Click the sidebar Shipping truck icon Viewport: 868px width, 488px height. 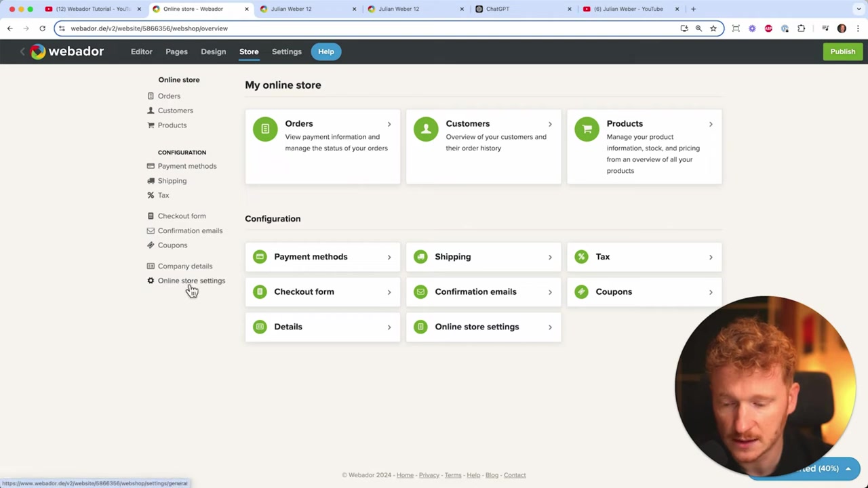click(151, 181)
